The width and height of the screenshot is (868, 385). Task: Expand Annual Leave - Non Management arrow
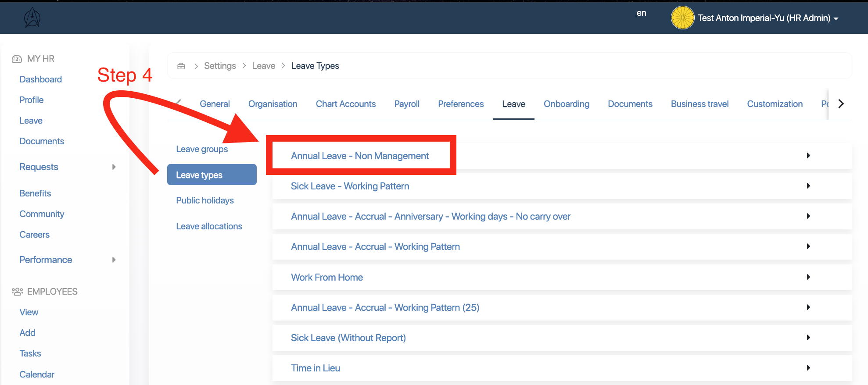tap(808, 156)
